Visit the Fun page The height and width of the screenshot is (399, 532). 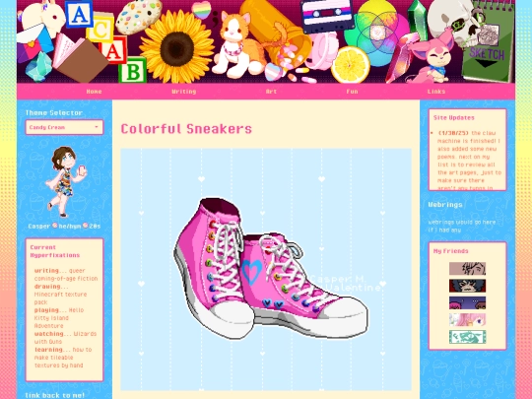point(352,92)
